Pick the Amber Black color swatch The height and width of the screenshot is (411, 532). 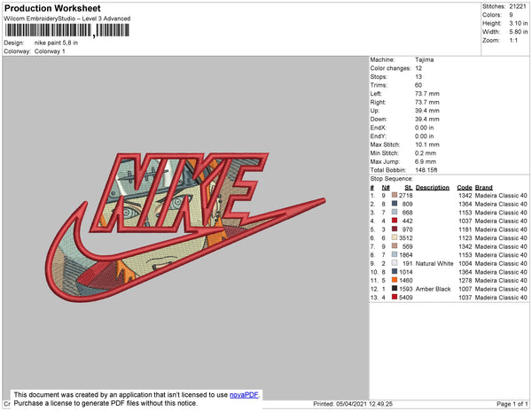(395, 289)
